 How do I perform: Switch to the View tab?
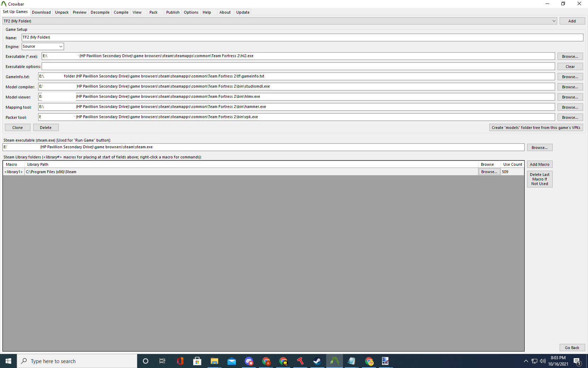click(x=137, y=12)
